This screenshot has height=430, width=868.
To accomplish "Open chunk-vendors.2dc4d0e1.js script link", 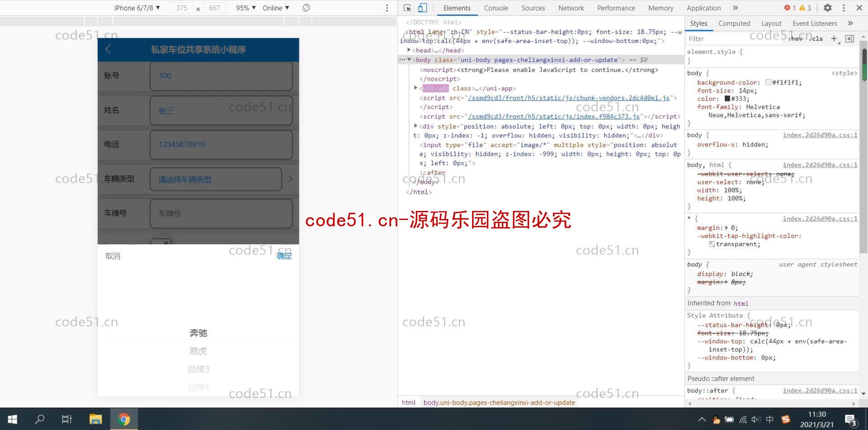I will coord(569,98).
